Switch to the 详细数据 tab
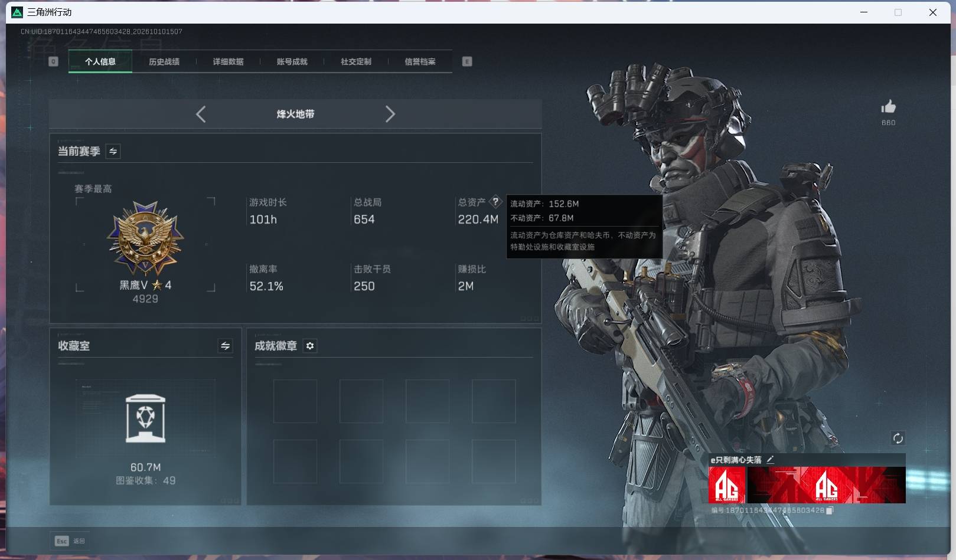 (x=228, y=61)
